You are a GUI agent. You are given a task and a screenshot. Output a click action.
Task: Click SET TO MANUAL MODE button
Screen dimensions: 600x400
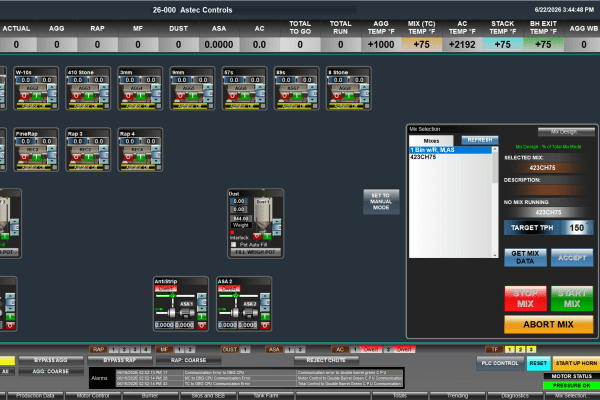[381, 201]
